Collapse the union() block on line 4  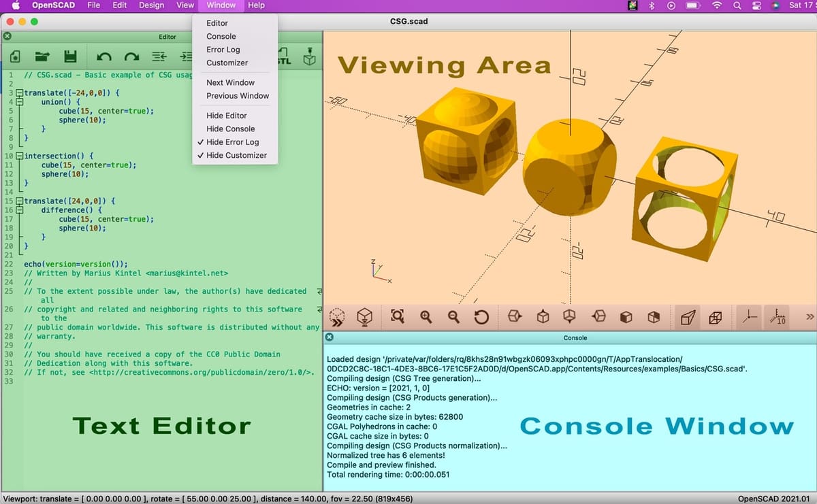click(x=20, y=102)
